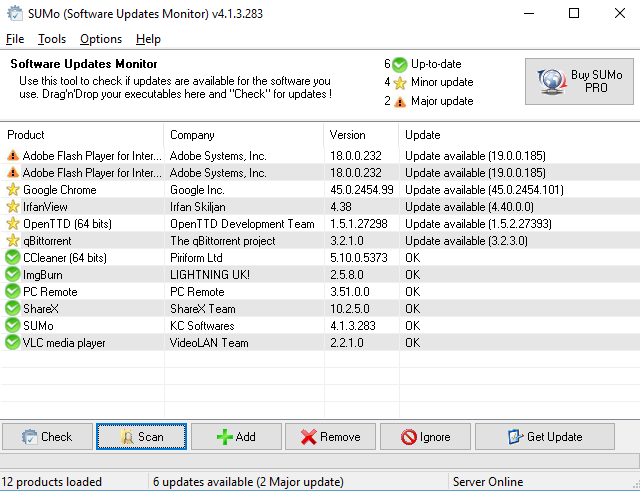Click the green check icon beside PC Remote

(13, 291)
